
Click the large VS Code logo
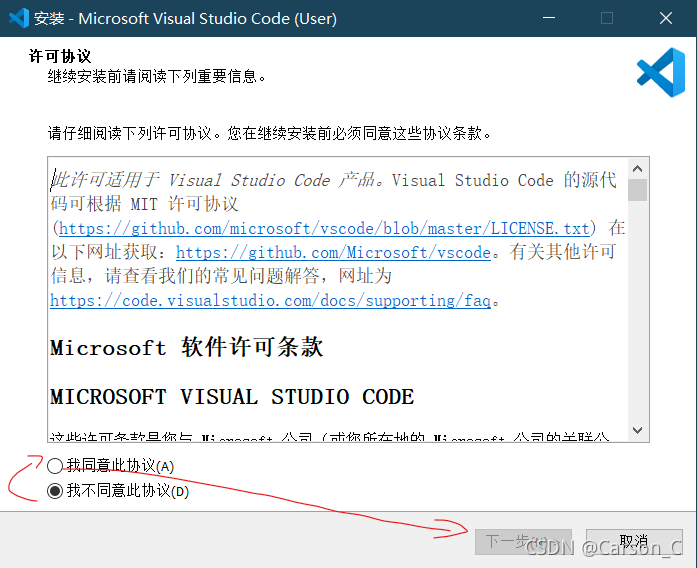pyautogui.click(x=661, y=72)
